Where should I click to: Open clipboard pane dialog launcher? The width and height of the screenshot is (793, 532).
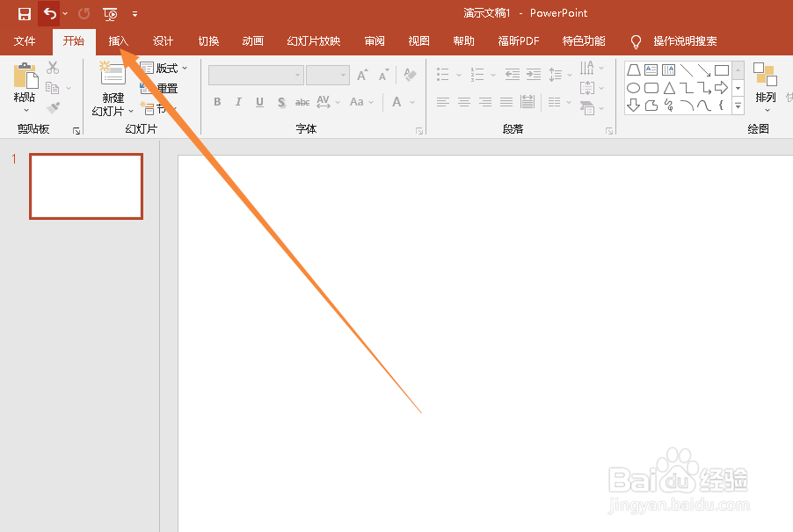point(76,131)
